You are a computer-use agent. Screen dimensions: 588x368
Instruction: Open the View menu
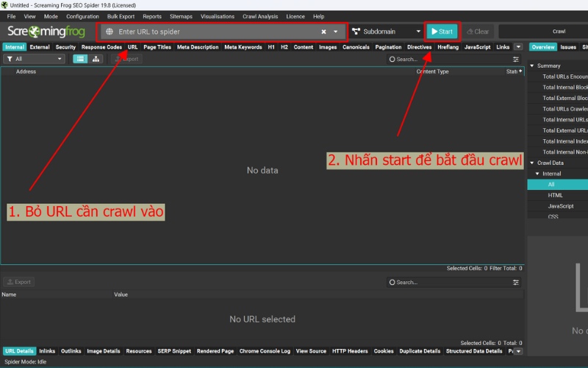coord(29,16)
